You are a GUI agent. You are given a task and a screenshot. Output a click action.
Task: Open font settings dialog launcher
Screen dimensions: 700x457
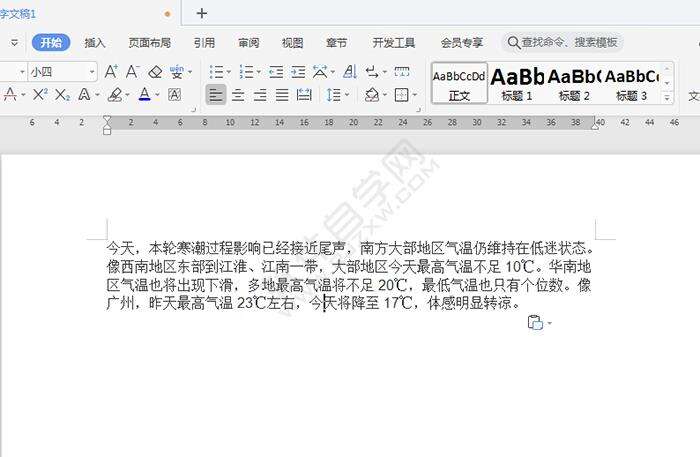[194, 109]
